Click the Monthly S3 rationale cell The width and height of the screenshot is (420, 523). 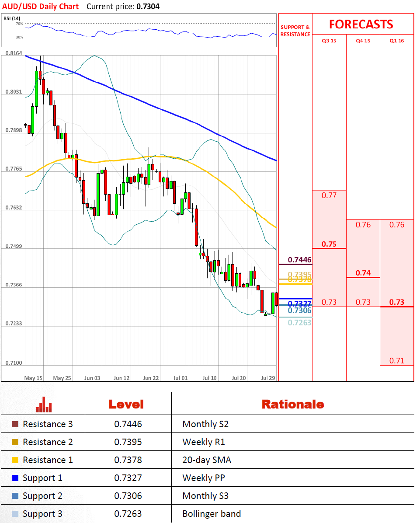tap(205, 496)
